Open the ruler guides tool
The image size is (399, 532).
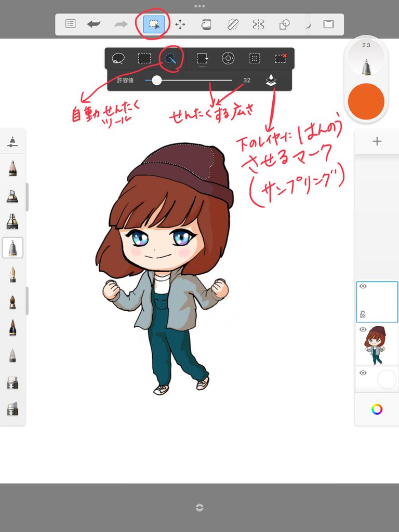(233, 24)
